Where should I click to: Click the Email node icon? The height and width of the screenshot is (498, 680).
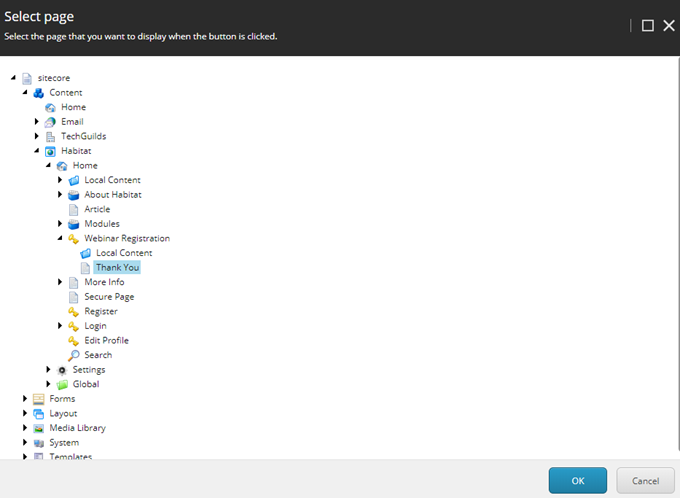click(50, 122)
